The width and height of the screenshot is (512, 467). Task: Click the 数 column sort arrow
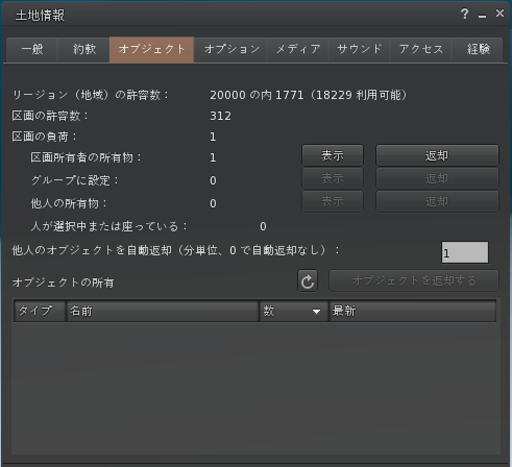316,311
